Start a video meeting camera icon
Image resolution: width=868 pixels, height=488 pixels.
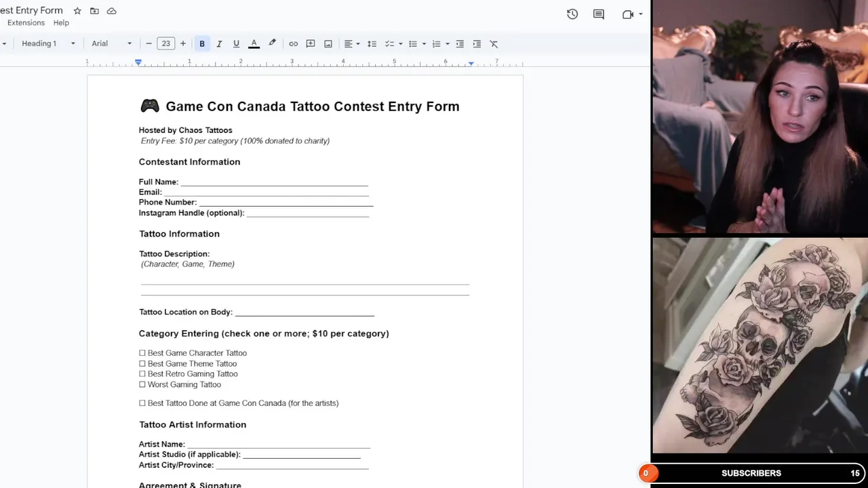click(x=627, y=14)
